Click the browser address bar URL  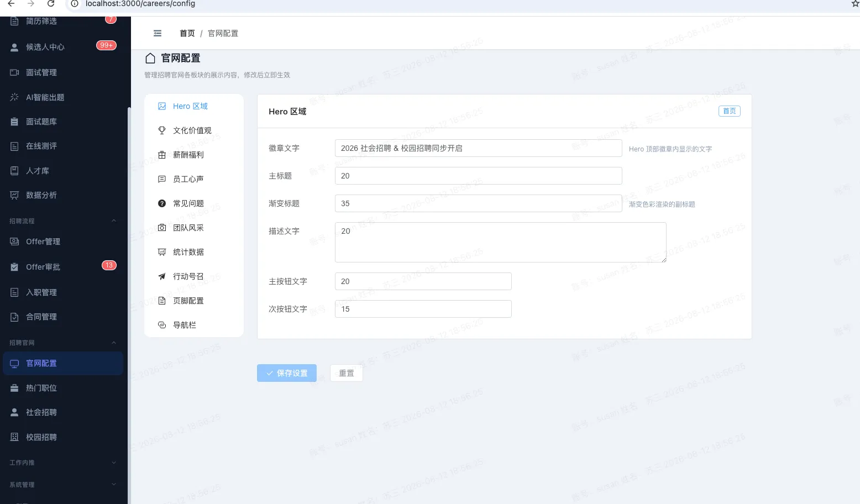140,4
